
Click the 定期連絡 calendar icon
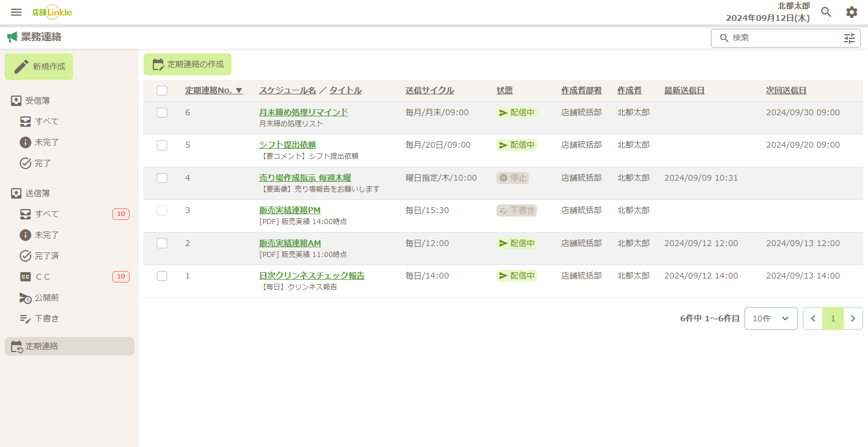click(17, 346)
